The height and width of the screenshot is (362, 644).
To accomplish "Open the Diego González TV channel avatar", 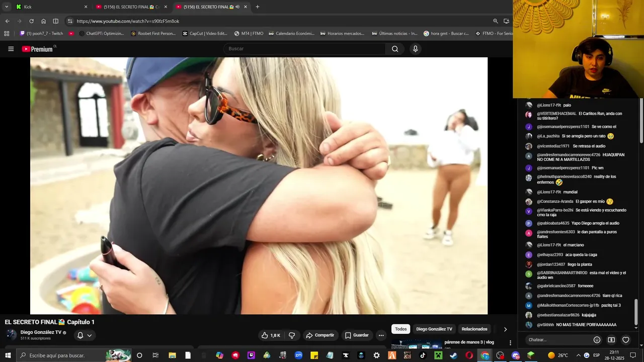I will pyautogui.click(x=11, y=335).
